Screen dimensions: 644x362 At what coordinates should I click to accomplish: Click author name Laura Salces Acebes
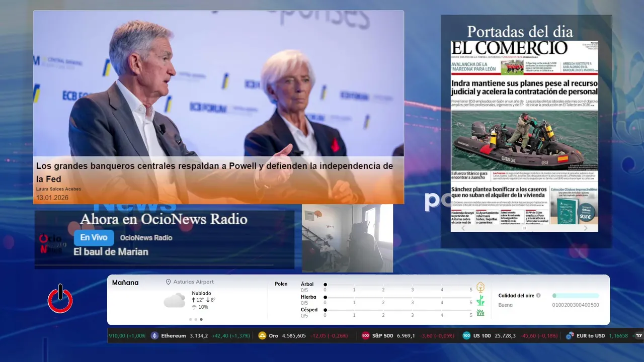click(58, 189)
